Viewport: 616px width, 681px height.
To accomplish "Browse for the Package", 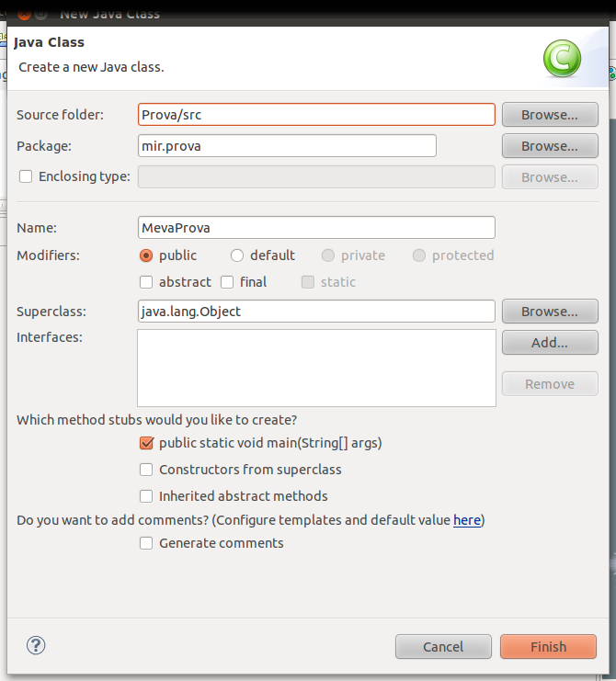I will pyautogui.click(x=550, y=146).
